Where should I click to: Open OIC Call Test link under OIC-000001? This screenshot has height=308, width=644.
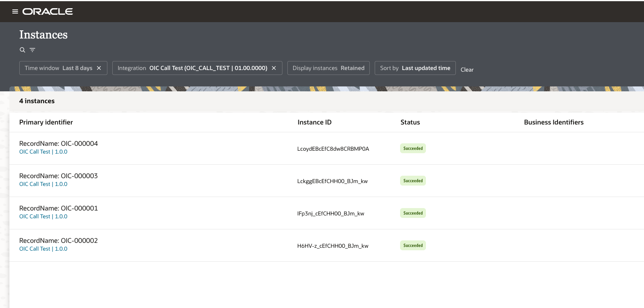(x=43, y=216)
